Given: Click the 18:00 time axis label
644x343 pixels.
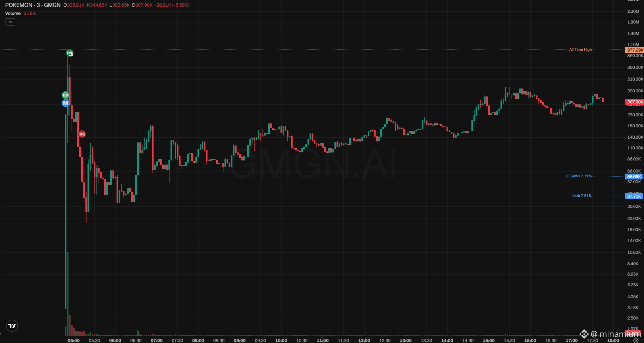Looking at the screenshot, I should [613, 341].
